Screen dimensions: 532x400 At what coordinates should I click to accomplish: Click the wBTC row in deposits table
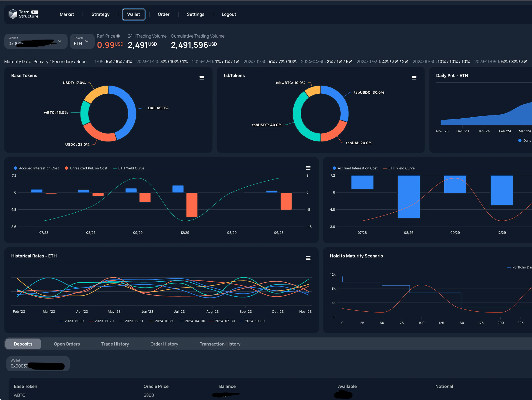(x=270, y=395)
